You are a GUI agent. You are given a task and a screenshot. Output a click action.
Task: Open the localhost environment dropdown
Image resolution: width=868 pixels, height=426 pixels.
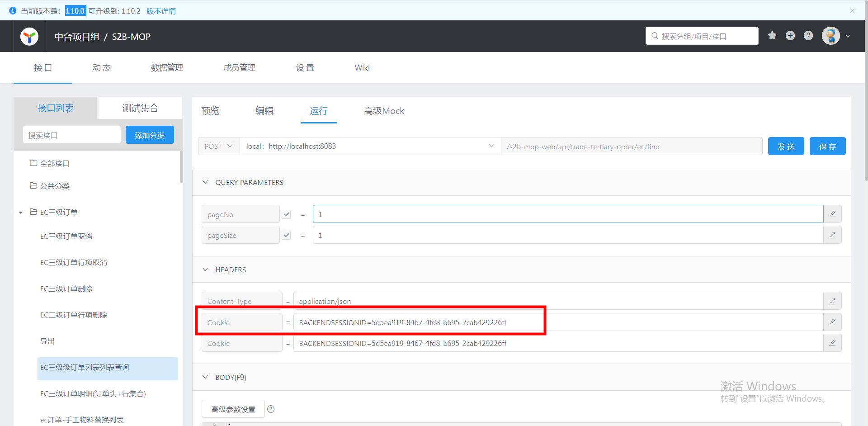point(491,146)
